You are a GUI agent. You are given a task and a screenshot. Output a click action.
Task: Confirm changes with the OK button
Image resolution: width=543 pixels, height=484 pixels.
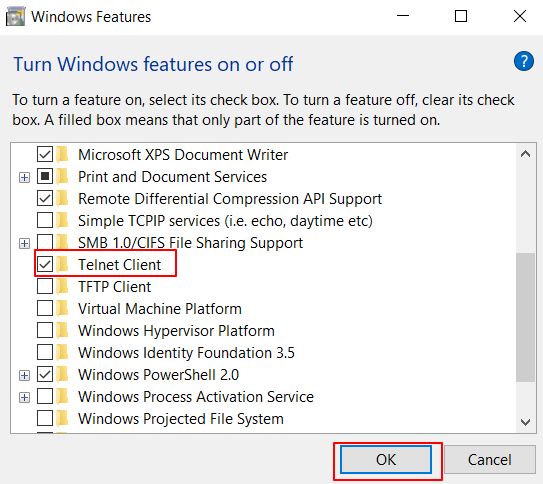386,459
